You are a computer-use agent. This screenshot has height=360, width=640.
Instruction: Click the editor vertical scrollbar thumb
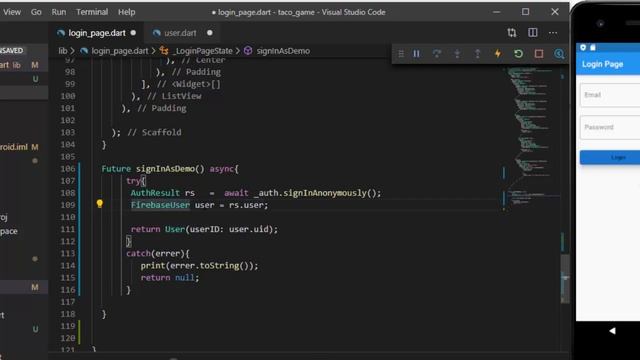tap(565, 278)
